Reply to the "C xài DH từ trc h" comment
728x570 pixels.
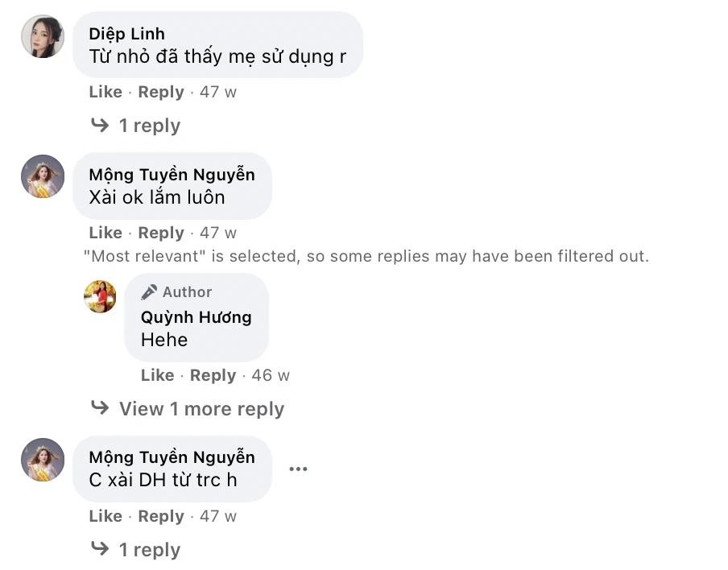(x=161, y=516)
